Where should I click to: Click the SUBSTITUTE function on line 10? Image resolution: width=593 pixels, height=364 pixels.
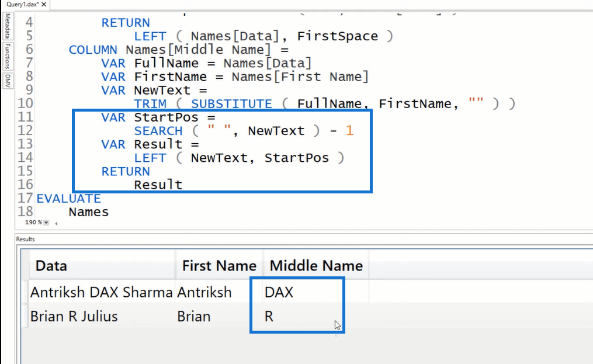click(x=231, y=103)
